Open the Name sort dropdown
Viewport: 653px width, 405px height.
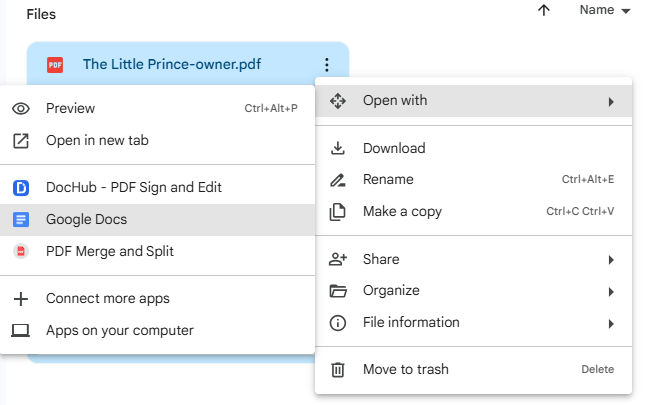click(x=605, y=10)
